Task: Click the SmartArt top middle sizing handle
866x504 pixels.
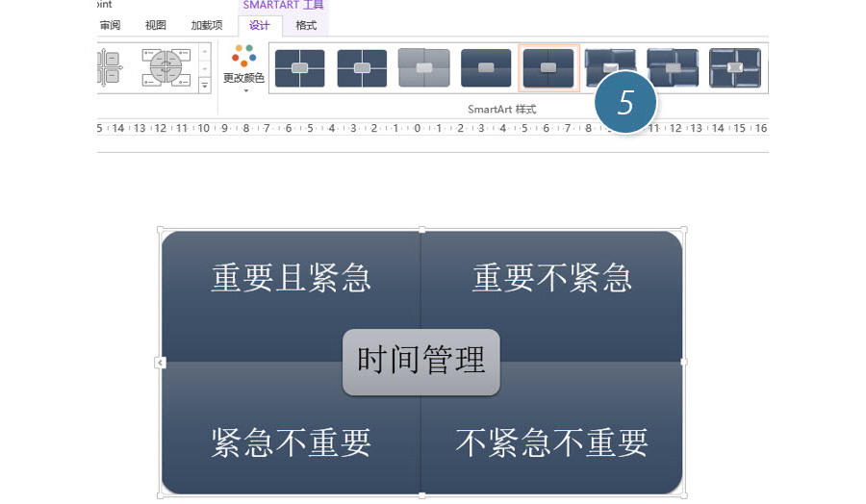Action: coord(422,230)
